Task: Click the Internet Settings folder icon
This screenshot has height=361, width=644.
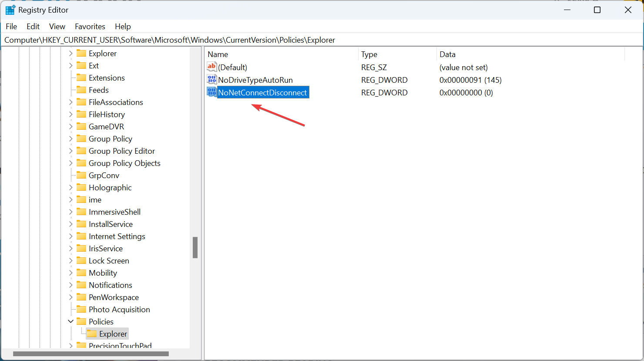Action: click(x=81, y=236)
